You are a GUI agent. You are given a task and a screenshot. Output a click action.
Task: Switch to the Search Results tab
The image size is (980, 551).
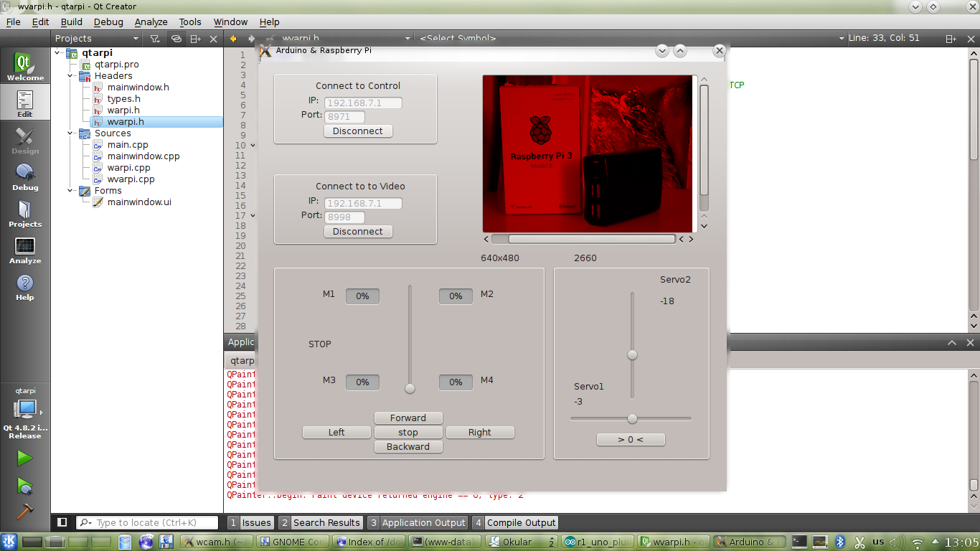point(320,523)
